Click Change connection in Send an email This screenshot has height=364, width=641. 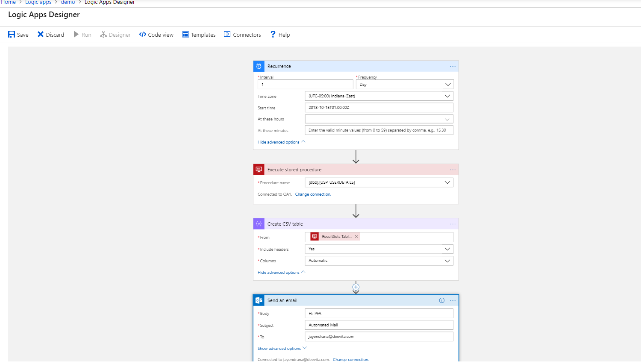(x=351, y=360)
